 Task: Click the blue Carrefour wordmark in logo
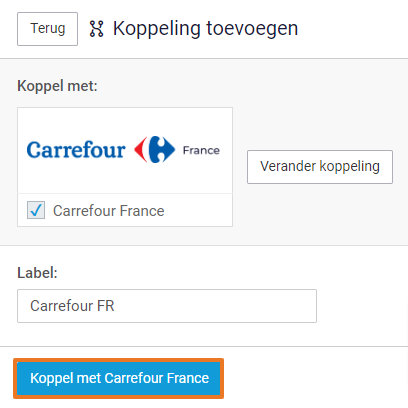click(x=76, y=150)
